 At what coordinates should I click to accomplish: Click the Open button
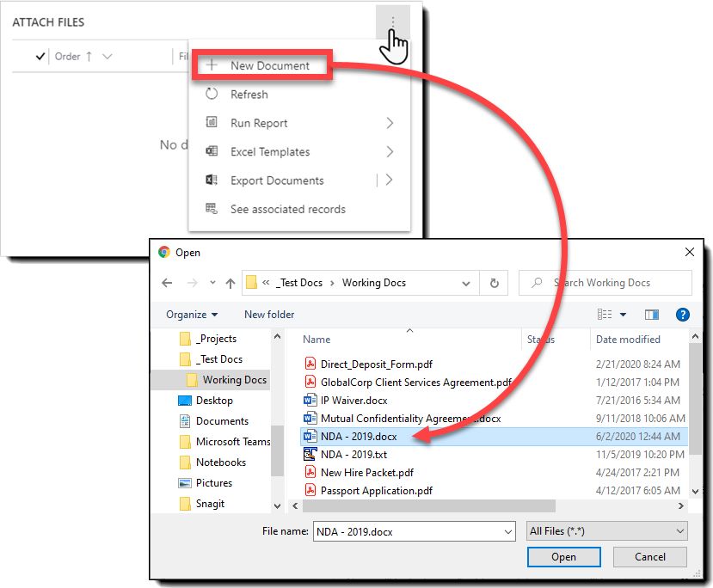pos(563,557)
